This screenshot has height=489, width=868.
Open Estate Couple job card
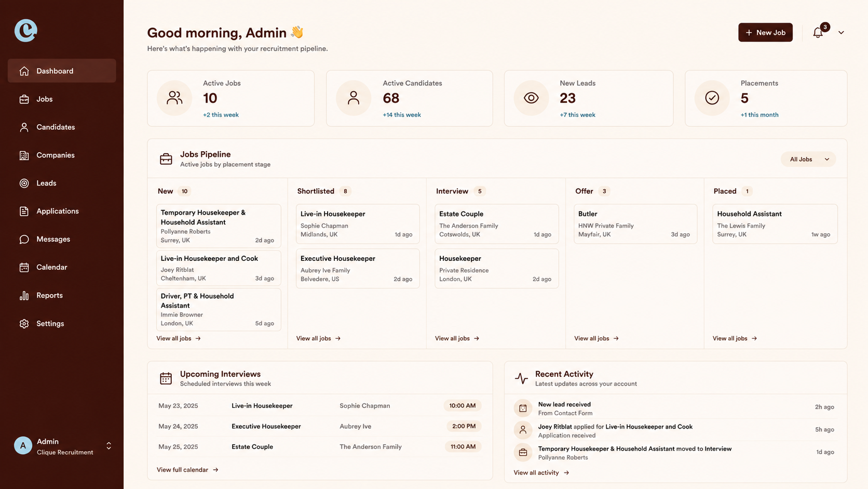pos(497,223)
